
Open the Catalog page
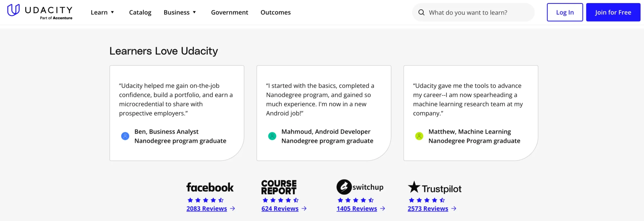(x=140, y=12)
